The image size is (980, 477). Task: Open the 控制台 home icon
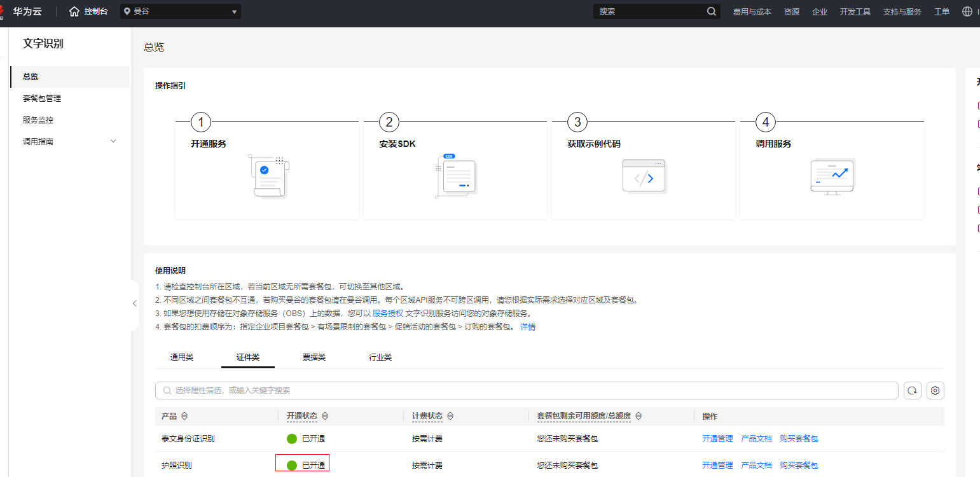[x=74, y=11]
